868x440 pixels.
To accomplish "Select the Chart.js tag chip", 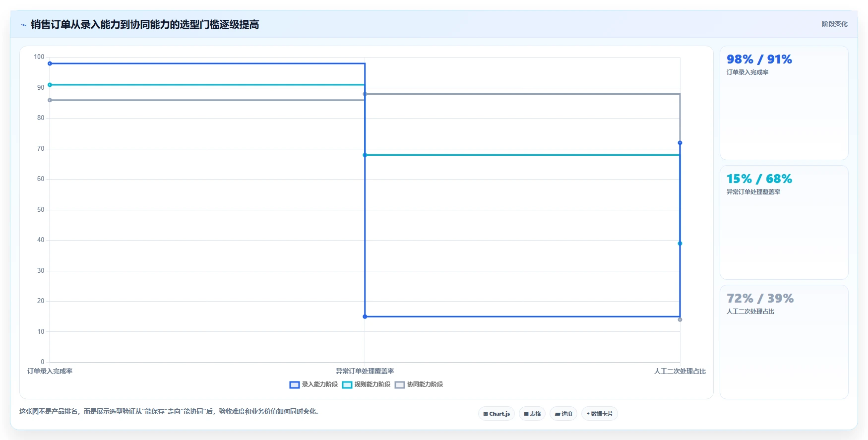I will click(496, 414).
